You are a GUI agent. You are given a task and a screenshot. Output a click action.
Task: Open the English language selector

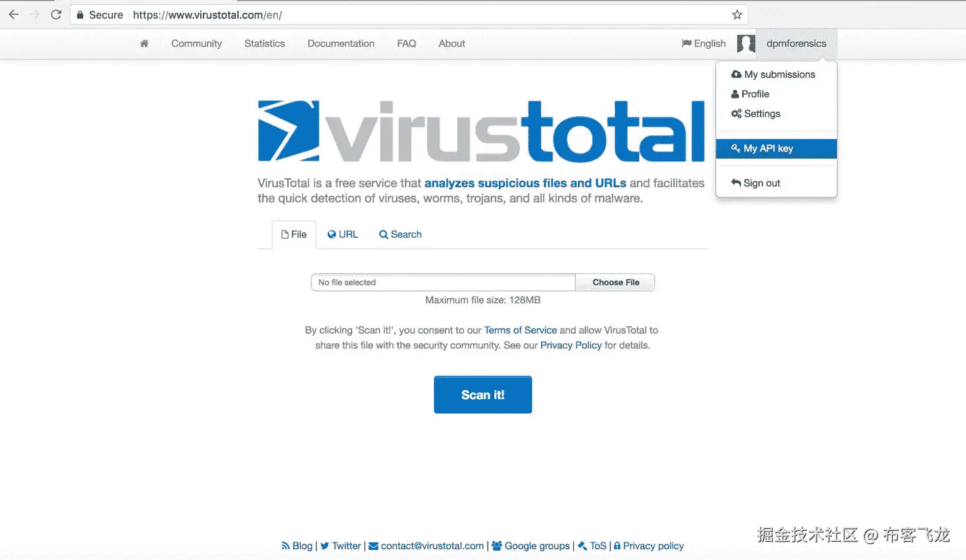pos(704,43)
